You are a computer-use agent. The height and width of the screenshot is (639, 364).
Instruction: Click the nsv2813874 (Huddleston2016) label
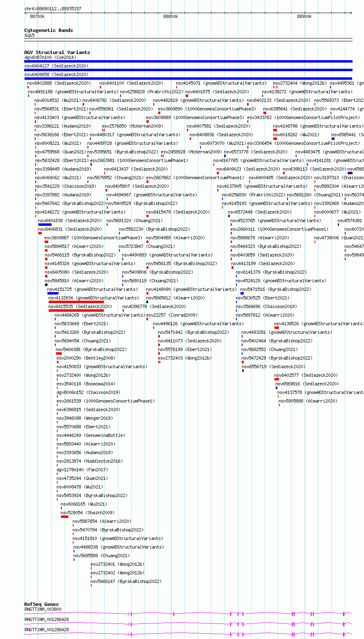tap(90, 461)
